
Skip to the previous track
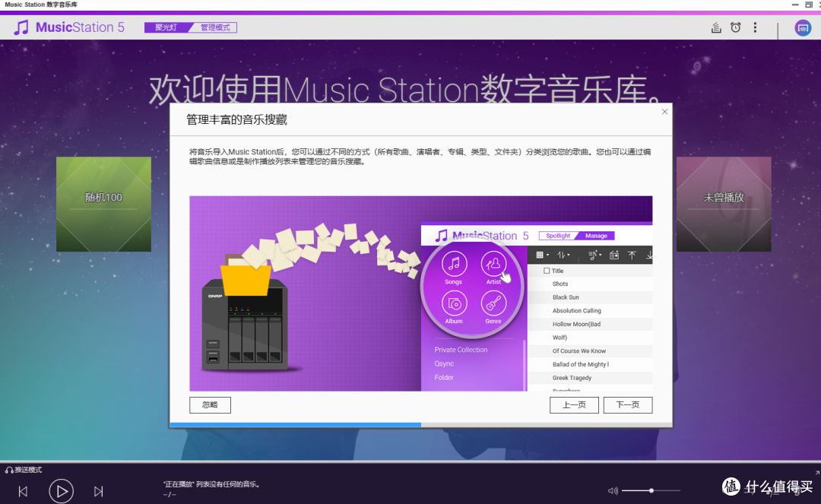pyautogui.click(x=23, y=491)
